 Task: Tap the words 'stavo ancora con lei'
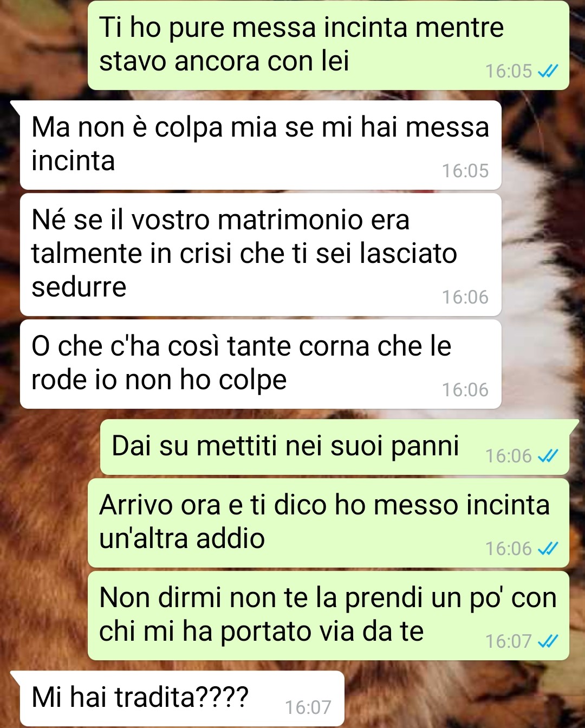pos(224,61)
